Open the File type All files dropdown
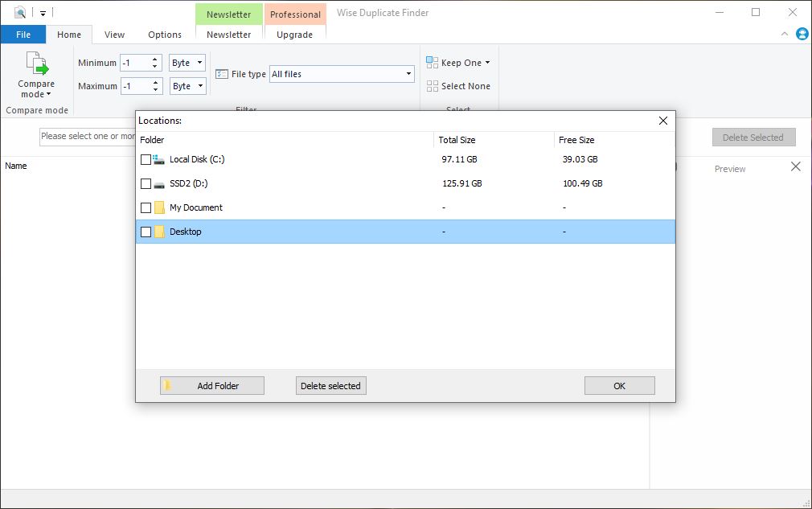 pyautogui.click(x=342, y=74)
